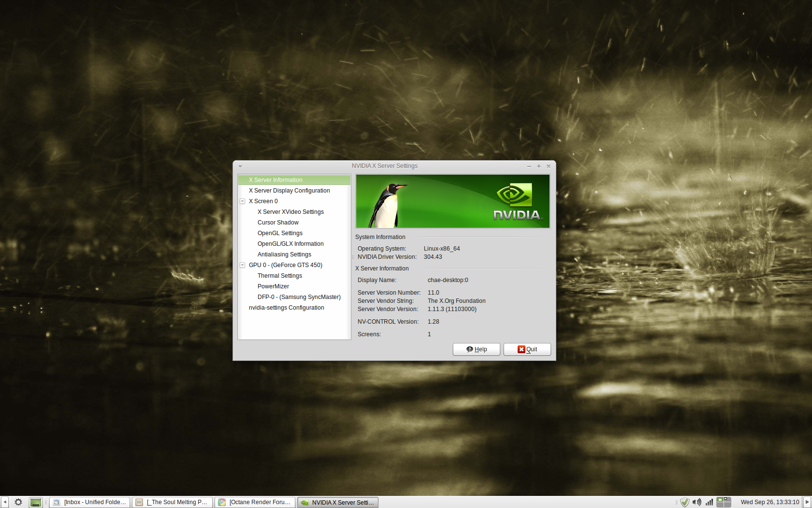The height and width of the screenshot is (508, 812).
Task: Collapse the X Screen 0 tree node
Action: pyautogui.click(x=243, y=201)
